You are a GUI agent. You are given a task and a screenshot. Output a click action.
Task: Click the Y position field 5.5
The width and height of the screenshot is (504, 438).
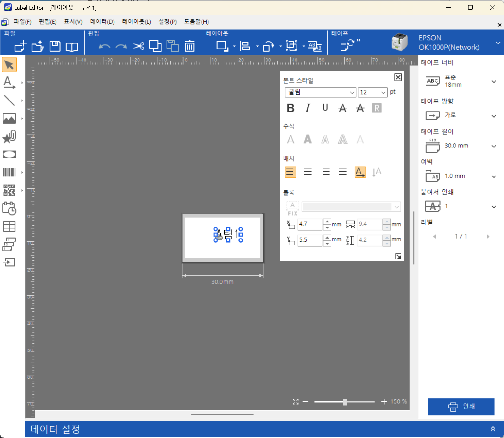(x=310, y=240)
